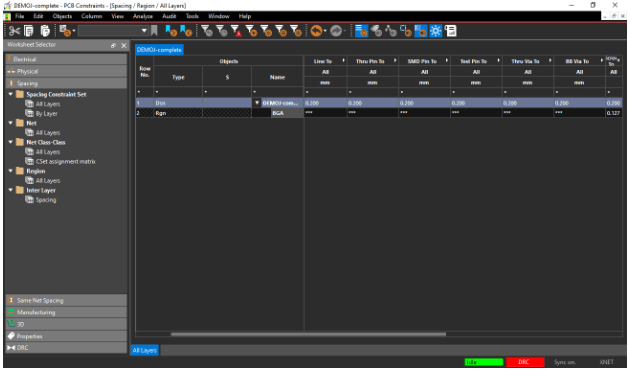Screen dimensions: 628x370
Task: Click the sixth funnel filter icon
Action: coord(281,31)
